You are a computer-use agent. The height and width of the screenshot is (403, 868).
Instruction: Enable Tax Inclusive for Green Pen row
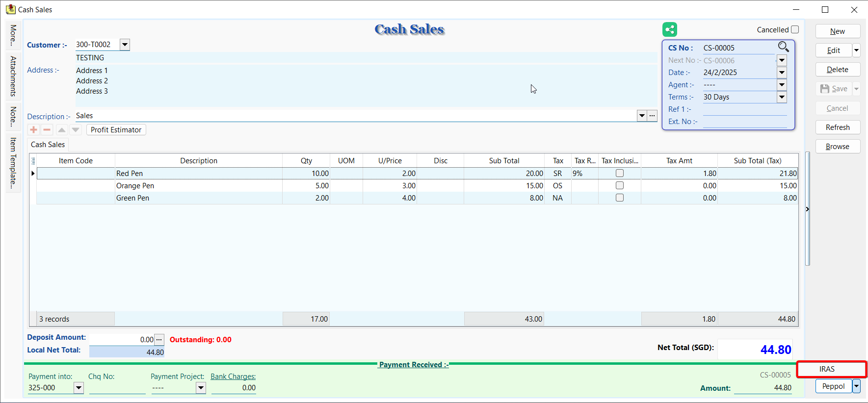[620, 198]
